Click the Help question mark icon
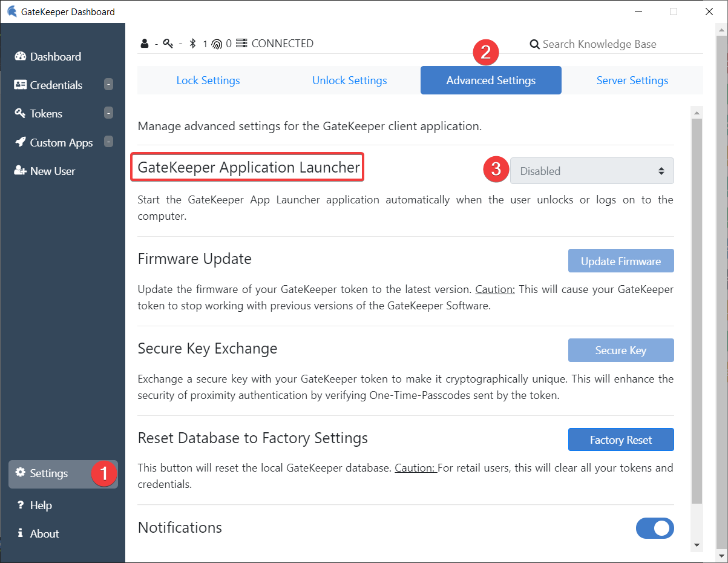This screenshot has width=728, height=563. [21, 505]
